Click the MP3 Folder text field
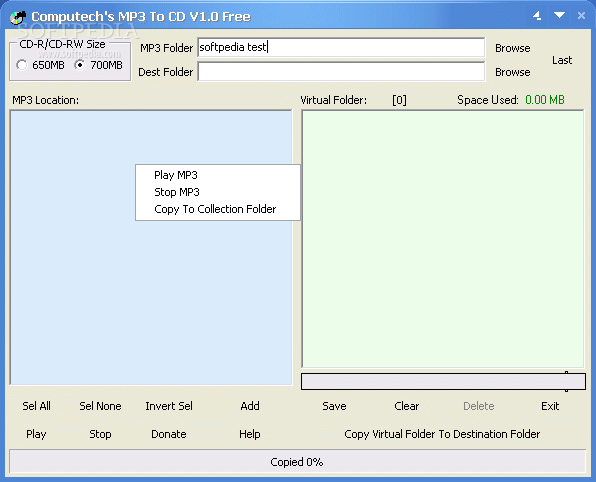596x482 pixels. [341, 47]
